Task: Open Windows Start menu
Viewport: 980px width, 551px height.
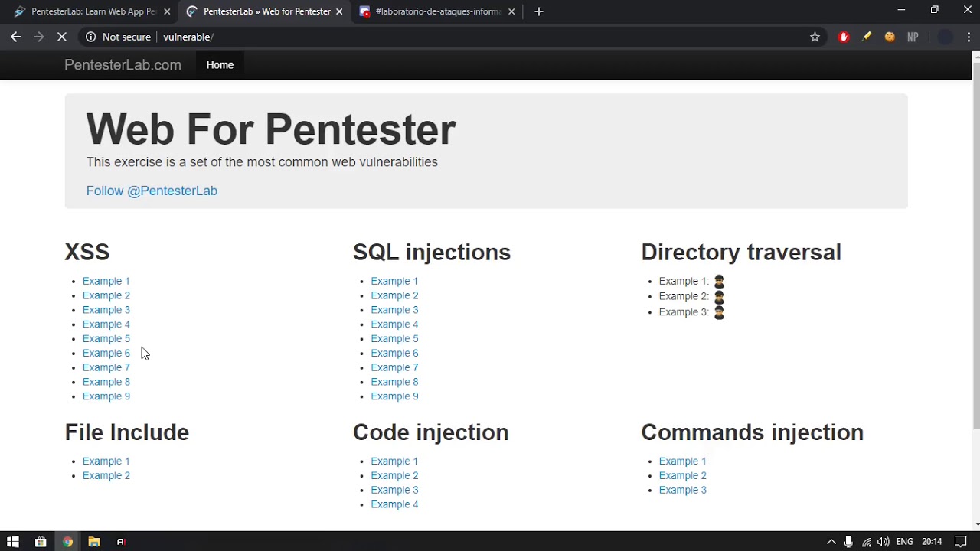Action: [13, 542]
